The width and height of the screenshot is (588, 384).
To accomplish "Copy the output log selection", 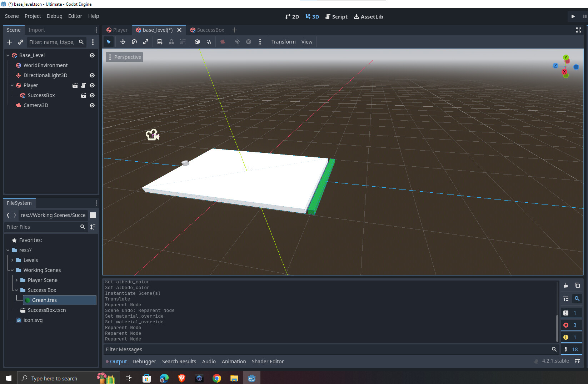I will (x=577, y=285).
